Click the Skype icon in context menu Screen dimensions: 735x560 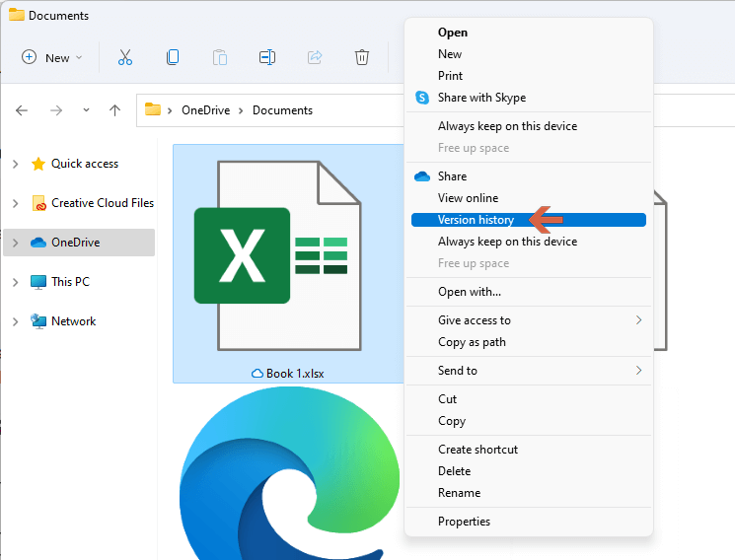pos(422,98)
